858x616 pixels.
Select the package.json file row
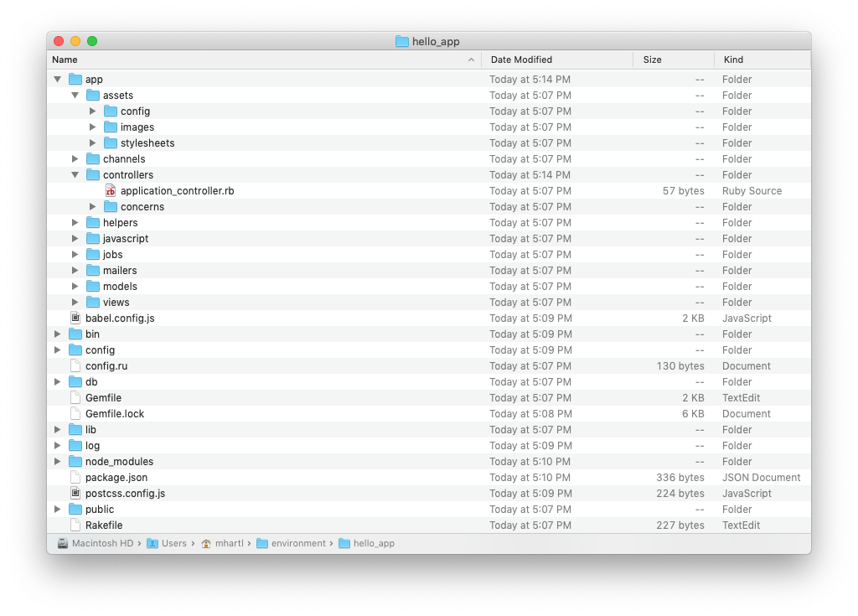pos(429,478)
